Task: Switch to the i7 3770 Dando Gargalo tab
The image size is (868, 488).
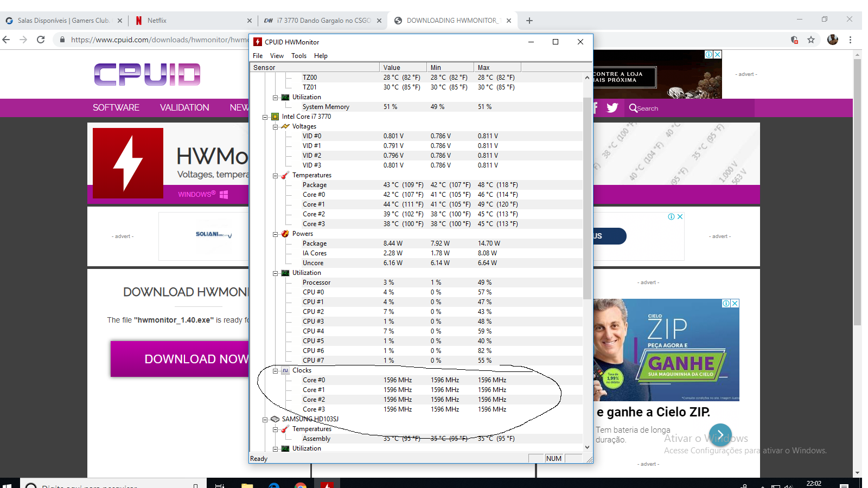Action: point(322,21)
